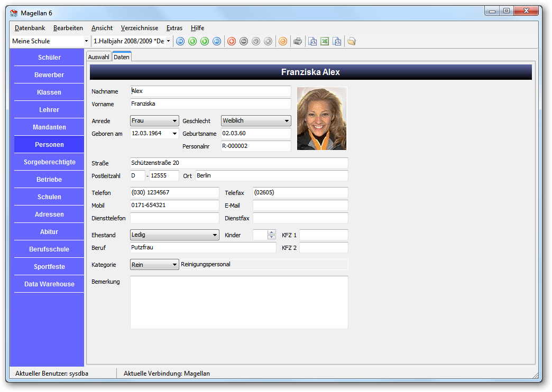Click the Mobil field 0171-654321
552x392 pixels.
pos(174,205)
